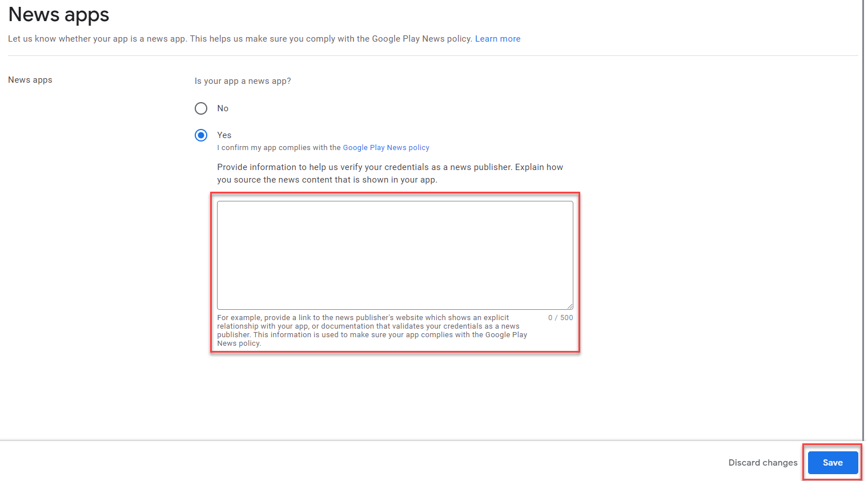
Task: Click the Discard changes button
Action: (762, 463)
